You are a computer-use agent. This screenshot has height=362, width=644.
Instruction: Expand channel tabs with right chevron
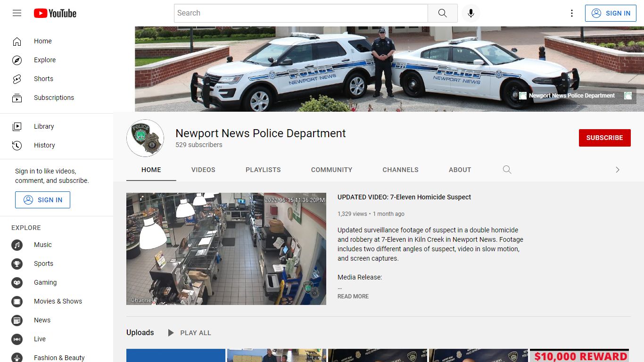tap(618, 170)
